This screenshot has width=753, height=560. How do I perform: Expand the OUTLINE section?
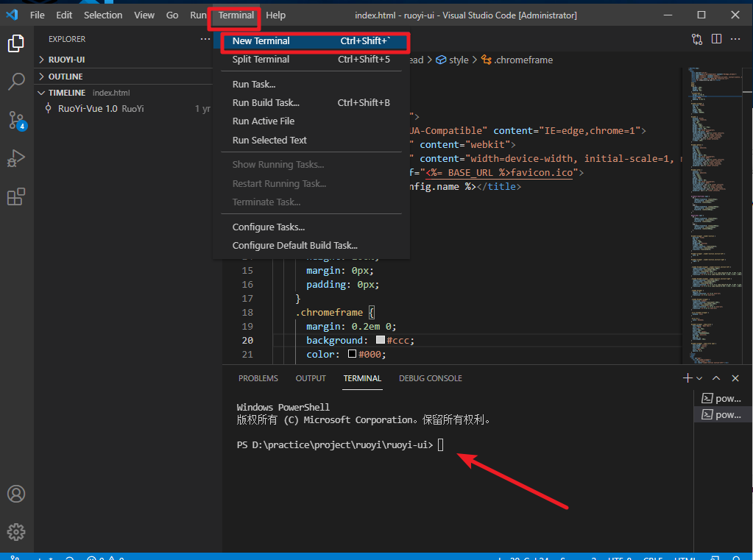coord(124,77)
